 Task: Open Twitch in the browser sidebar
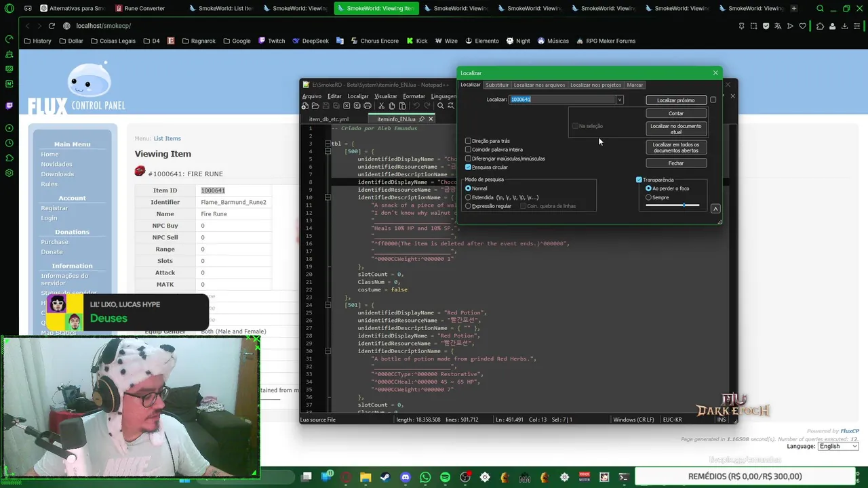[x=9, y=106]
